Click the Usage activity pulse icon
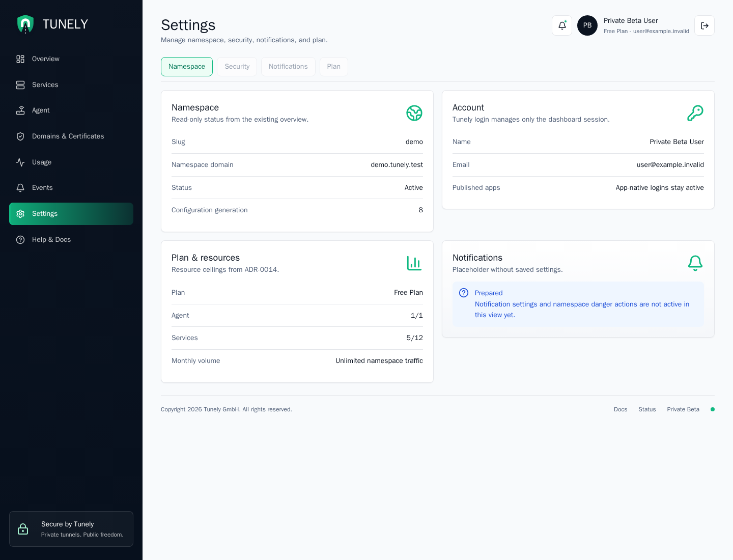Screen dimensions: 733x560 click(20, 162)
